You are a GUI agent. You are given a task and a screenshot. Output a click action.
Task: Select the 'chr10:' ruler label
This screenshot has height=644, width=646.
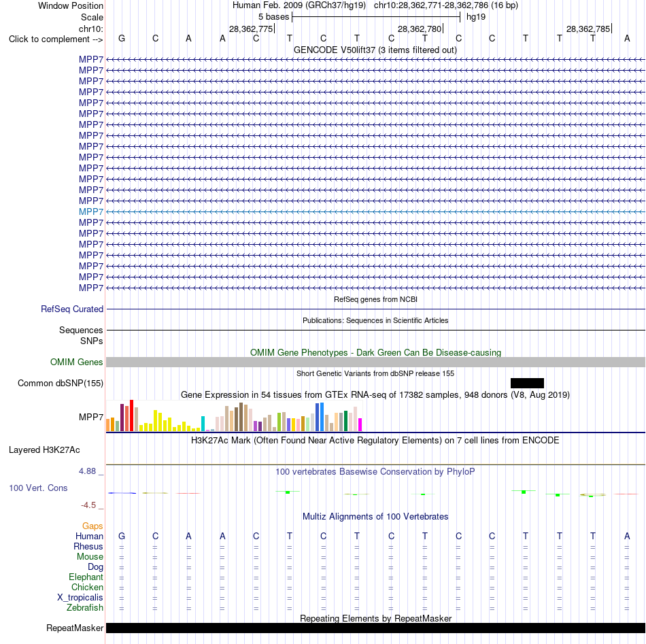coord(91,29)
